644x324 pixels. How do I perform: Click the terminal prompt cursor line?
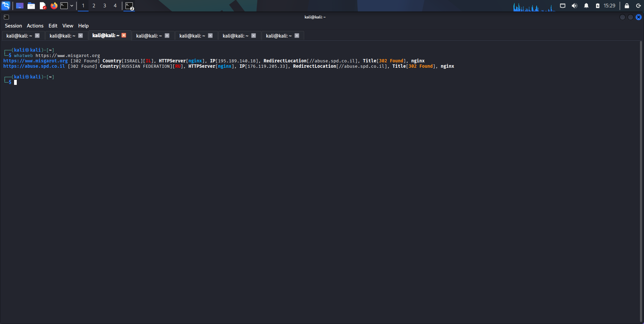click(15, 82)
